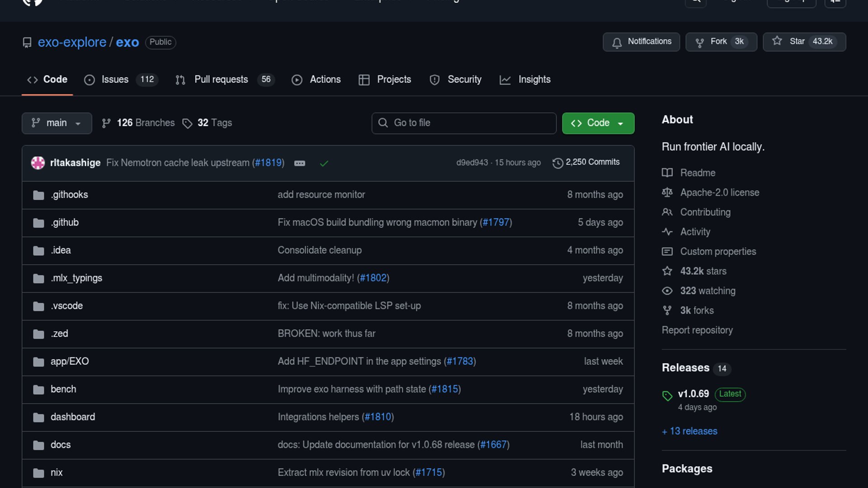The height and width of the screenshot is (488, 868).
Task: Open the main branch selector dropdown
Action: 57,123
